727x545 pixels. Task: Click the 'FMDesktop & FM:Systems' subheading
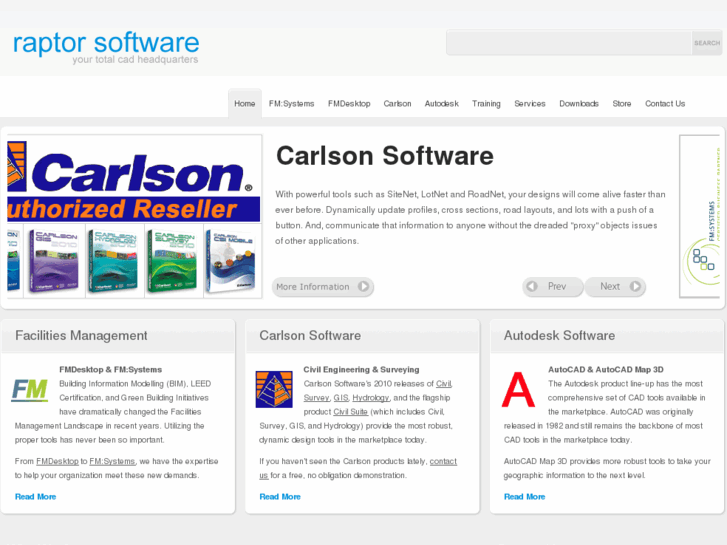[110, 369]
